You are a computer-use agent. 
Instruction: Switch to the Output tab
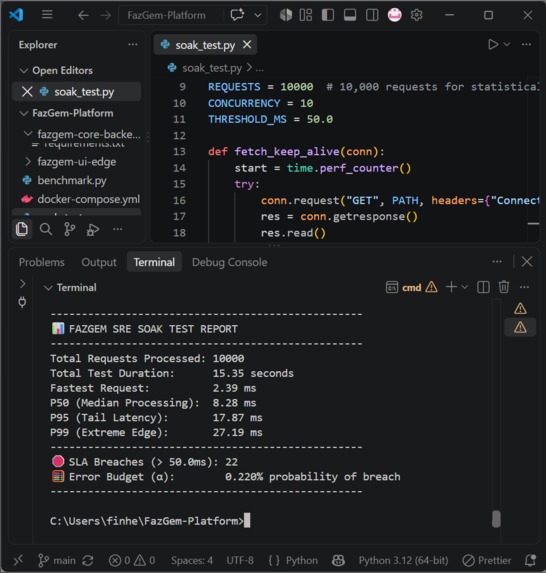point(99,262)
